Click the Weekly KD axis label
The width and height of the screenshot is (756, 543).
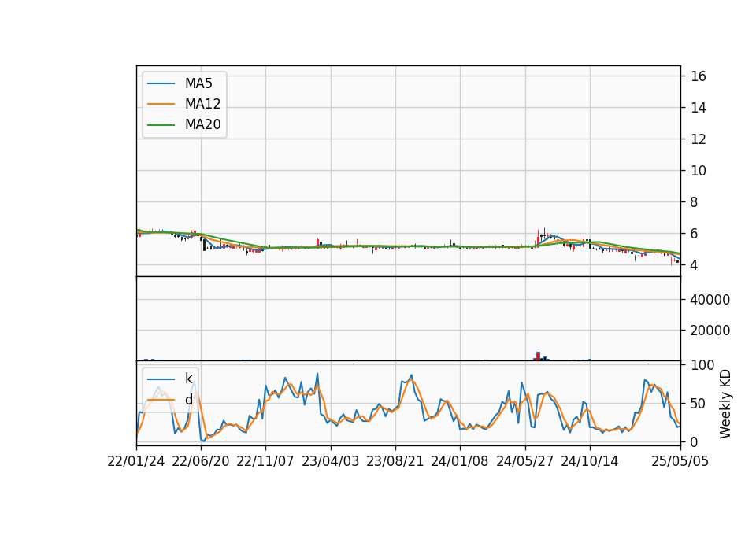pyautogui.click(x=725, y=404)
